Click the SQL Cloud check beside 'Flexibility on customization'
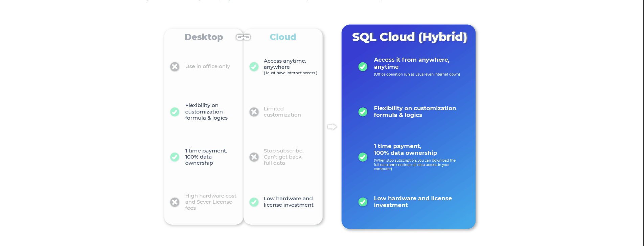This screenshot has width=644, height=246. click(363, 112)
